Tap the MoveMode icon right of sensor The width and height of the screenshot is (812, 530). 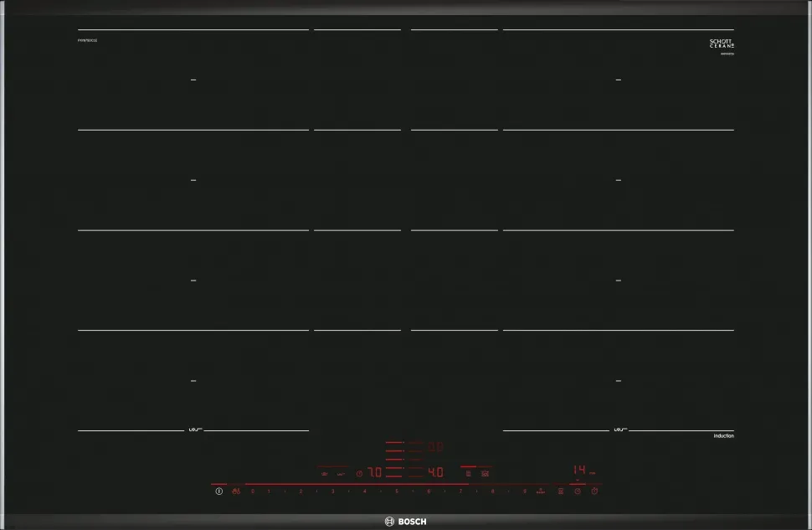coord(485,474)
